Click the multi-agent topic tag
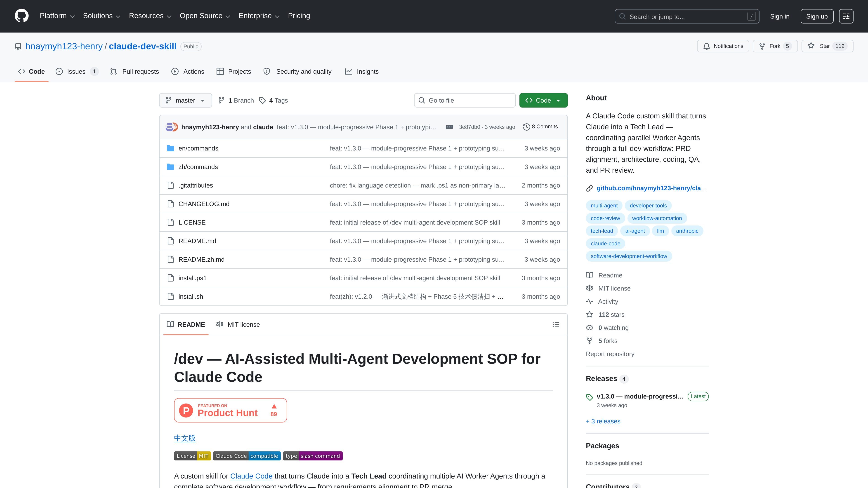The height and width of the screenshot is (488, 868). coord(604,206)
